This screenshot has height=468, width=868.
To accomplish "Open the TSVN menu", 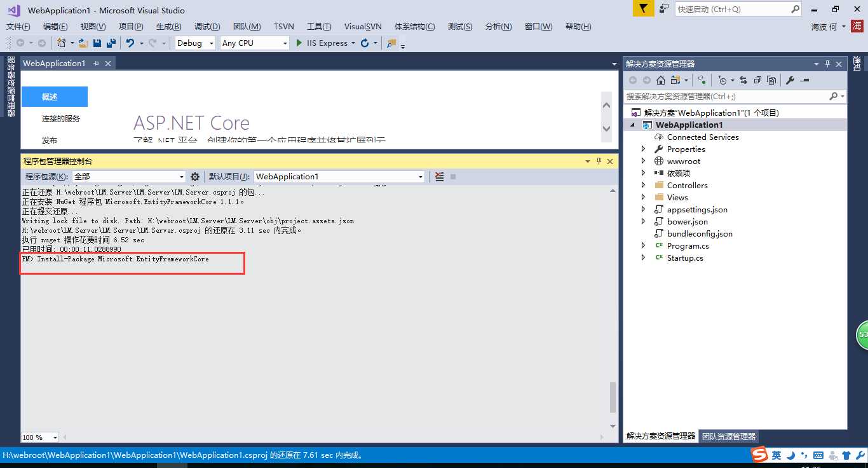I will tap(284, 26).
